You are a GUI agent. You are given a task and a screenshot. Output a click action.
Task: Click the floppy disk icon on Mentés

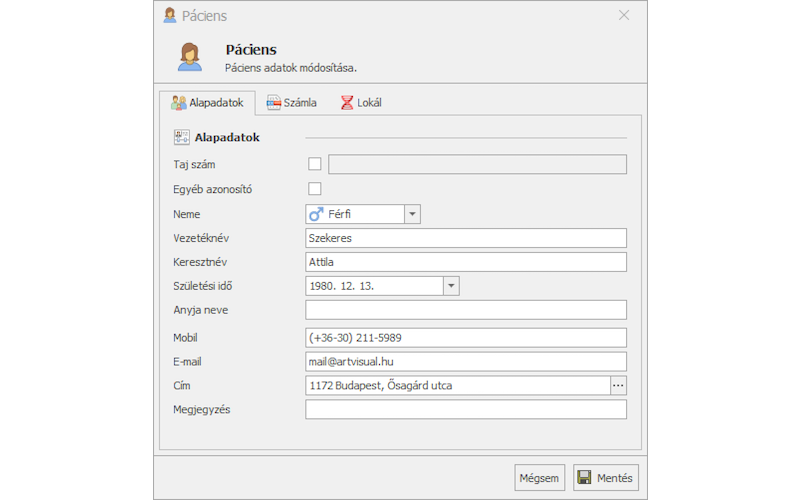(585, 478)
